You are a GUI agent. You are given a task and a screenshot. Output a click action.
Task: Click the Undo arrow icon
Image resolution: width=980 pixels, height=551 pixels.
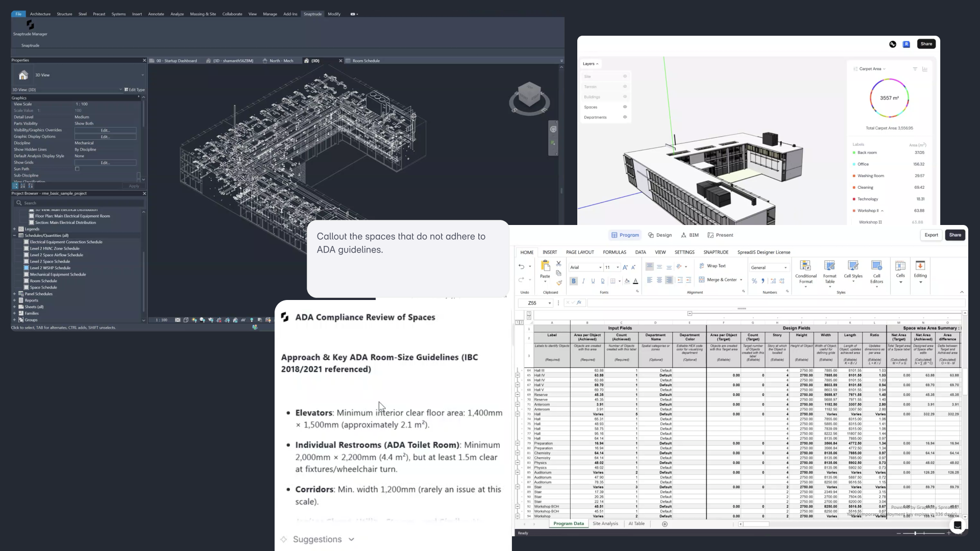[521, 266]
